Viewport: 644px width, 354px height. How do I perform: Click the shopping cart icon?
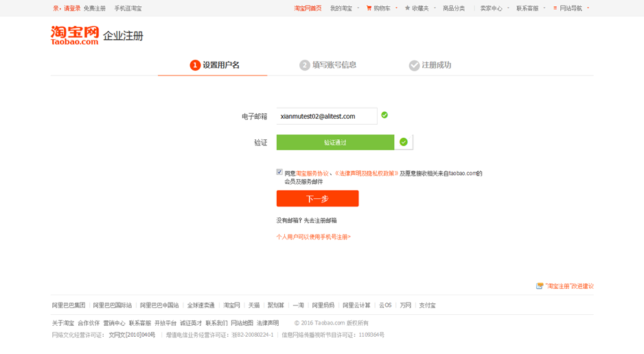click(x=369, y=8)
